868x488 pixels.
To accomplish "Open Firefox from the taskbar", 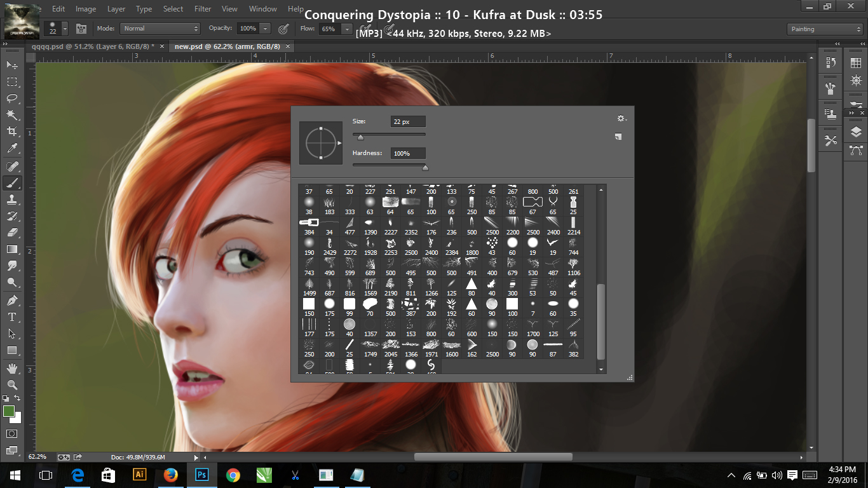I will coord(170,475).
